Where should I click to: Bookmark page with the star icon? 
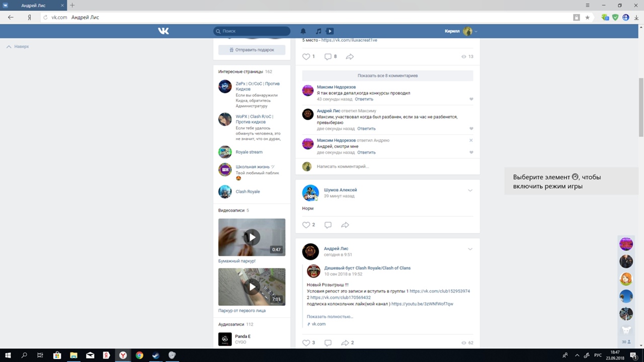pos(587,17)
